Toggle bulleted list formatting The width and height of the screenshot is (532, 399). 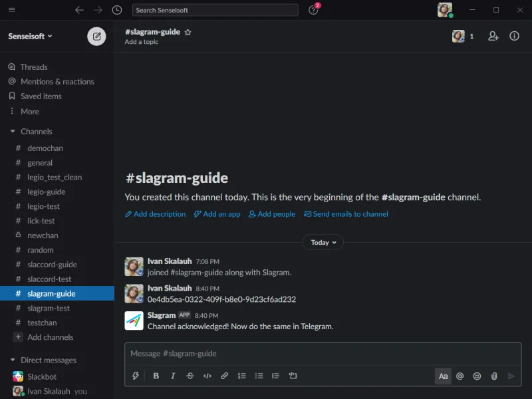[x=259, y=376]
